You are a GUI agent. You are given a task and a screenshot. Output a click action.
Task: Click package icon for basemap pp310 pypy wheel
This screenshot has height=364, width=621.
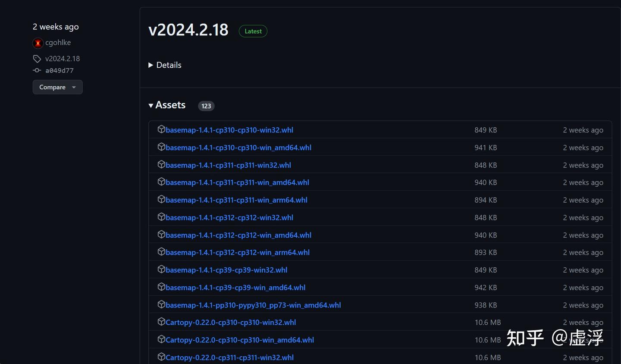pos(161,304)
